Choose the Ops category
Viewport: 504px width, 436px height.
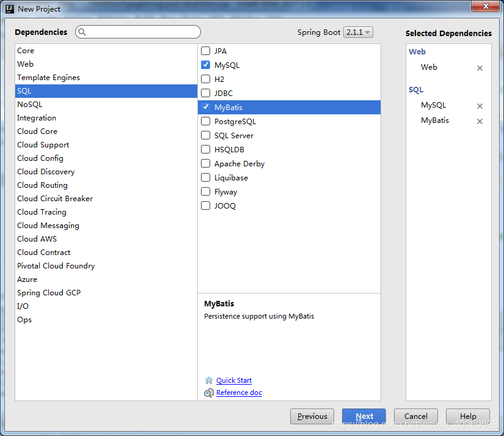coord(106,320)
